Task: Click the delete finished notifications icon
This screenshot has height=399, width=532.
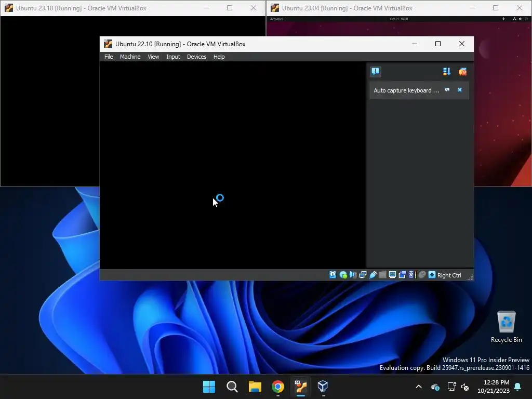Action: click(462, 72)
